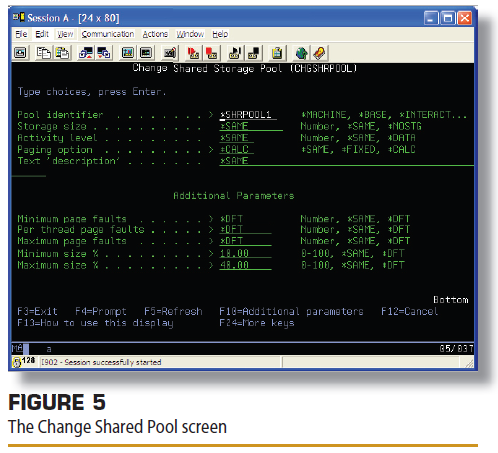
Task: Click the Play Macro toolbar icon
Action: pos(235,53)
